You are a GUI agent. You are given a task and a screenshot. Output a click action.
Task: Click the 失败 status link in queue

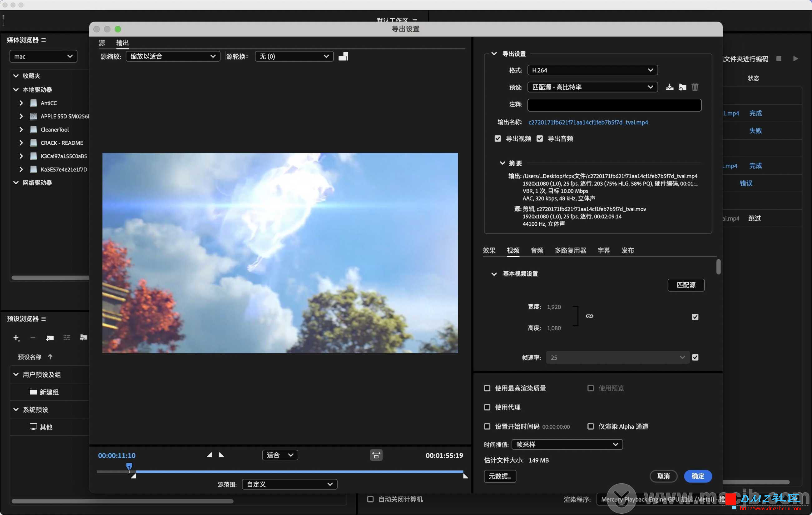point(755,131)
